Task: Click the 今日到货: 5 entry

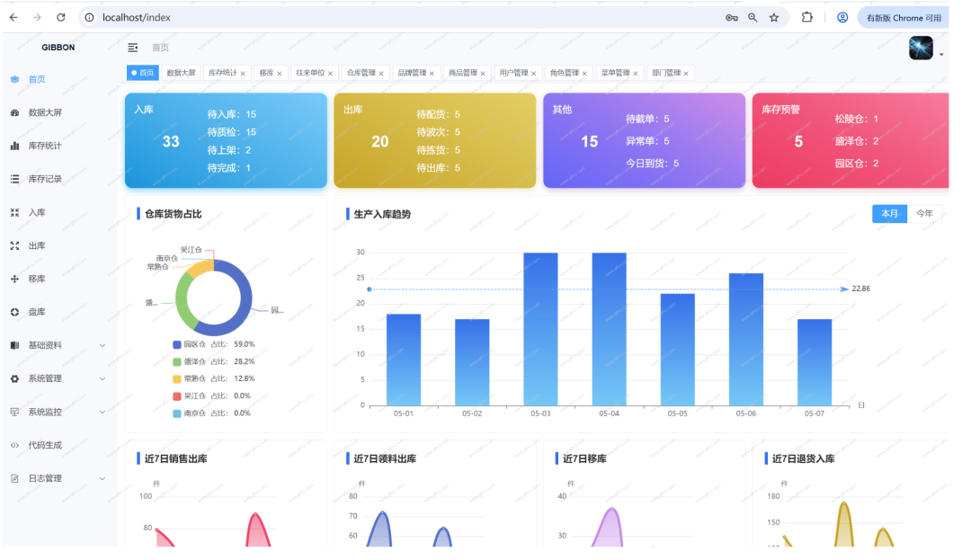Action: [x=652, y=164]
